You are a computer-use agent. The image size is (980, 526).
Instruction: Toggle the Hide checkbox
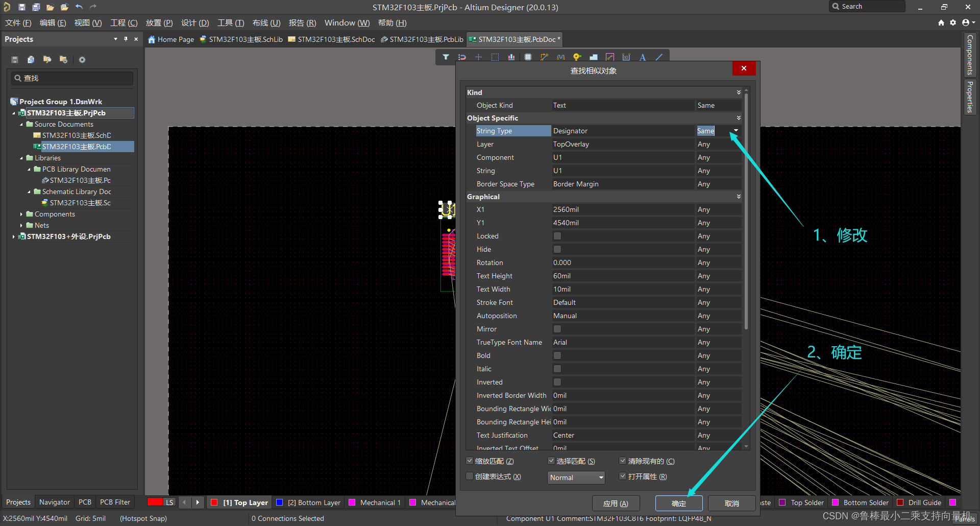point(557,249)
